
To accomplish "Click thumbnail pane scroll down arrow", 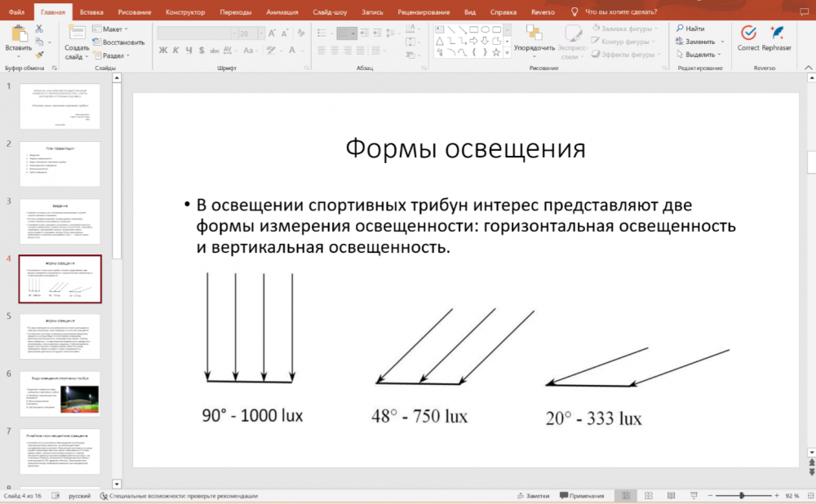I will [117, 484].
